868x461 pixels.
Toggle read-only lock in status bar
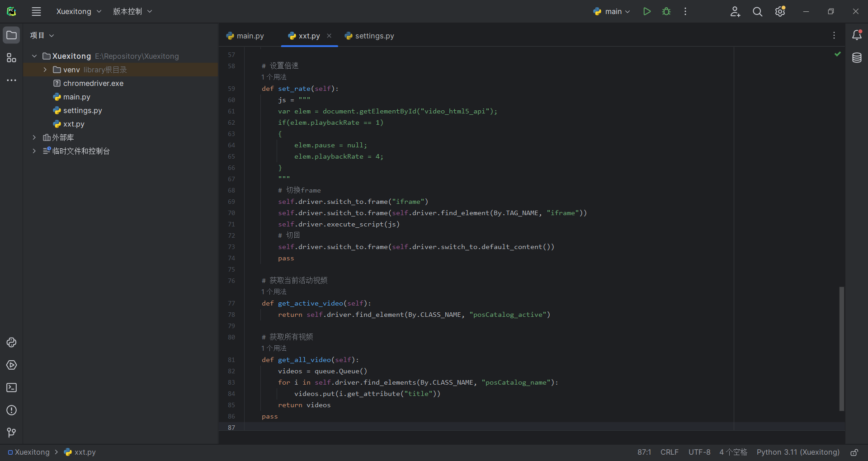(854, 452)
